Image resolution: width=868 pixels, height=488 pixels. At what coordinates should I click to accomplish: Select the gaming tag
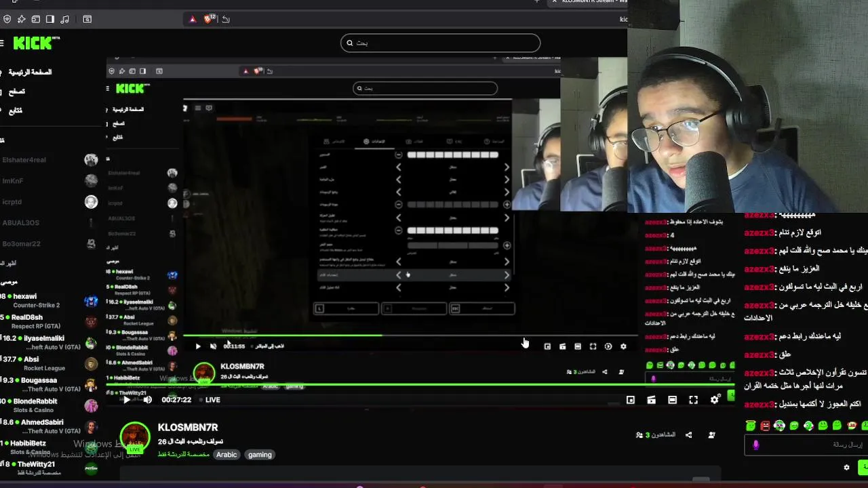260,455
